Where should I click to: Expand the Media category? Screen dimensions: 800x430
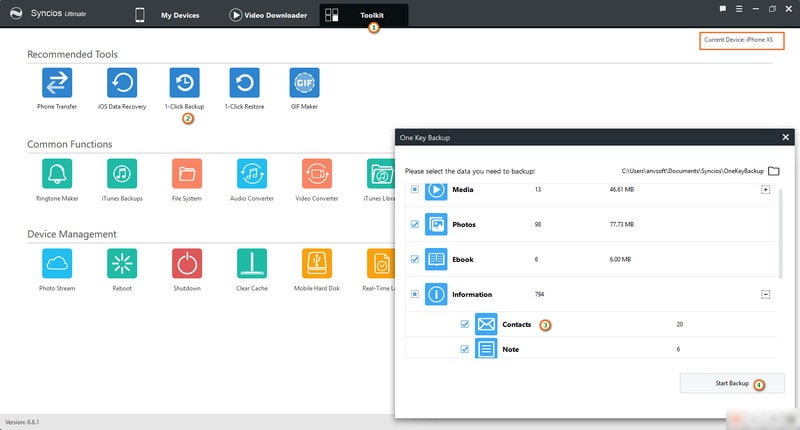(765, 189)
